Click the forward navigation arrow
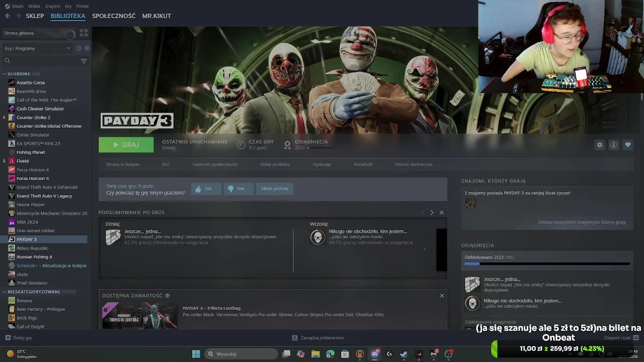 click(18, 16)
